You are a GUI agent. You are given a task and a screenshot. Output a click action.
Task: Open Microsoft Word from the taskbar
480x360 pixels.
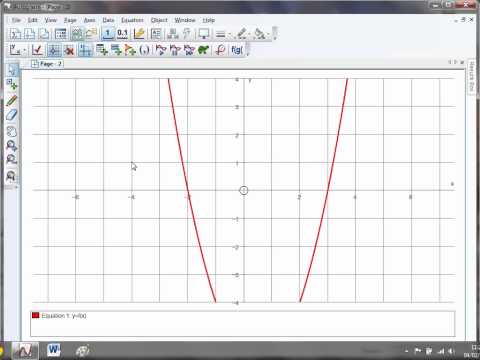click(53, 350)
